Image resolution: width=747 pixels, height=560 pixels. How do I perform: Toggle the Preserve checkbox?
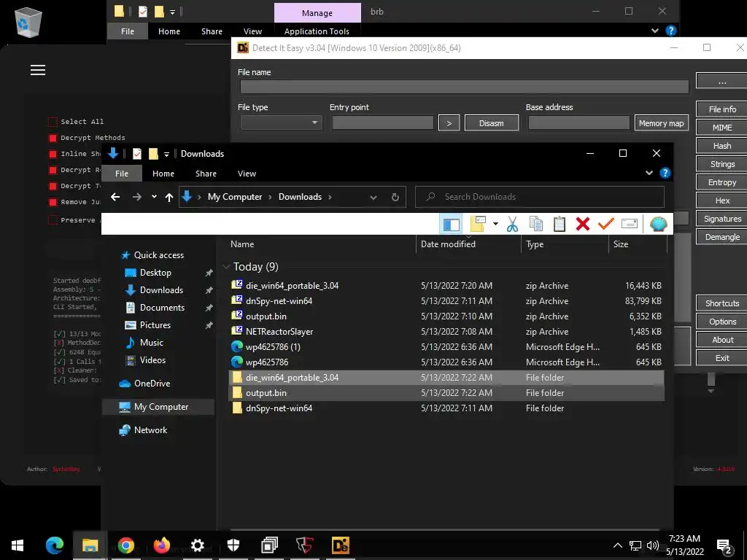(x=53, y=220)
